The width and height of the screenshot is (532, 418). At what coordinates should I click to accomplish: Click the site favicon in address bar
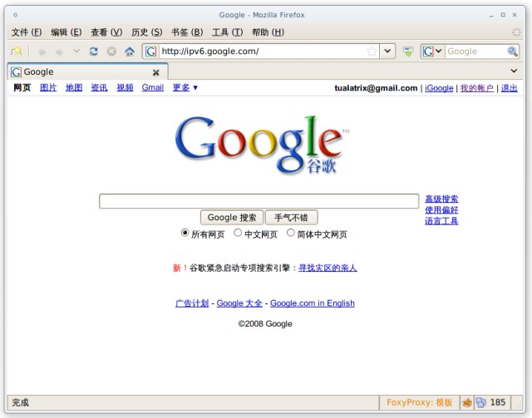coord(151,52)
